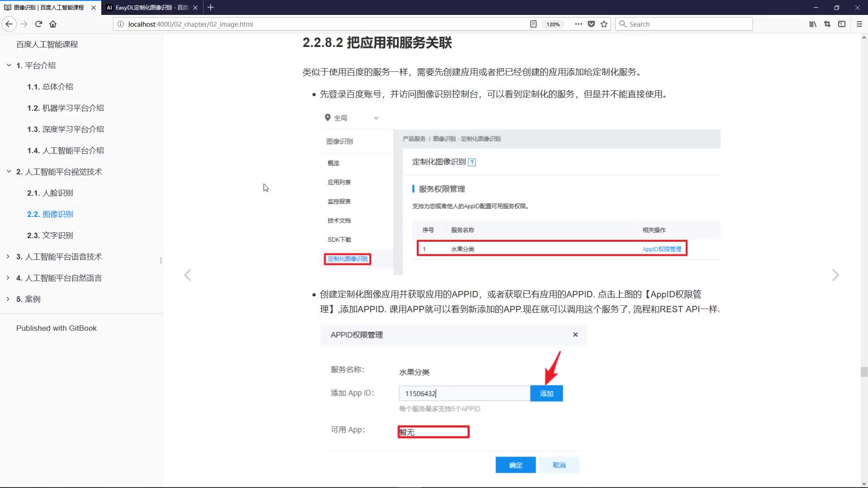Follow the Published with GitBook link

tap(57, 328)
